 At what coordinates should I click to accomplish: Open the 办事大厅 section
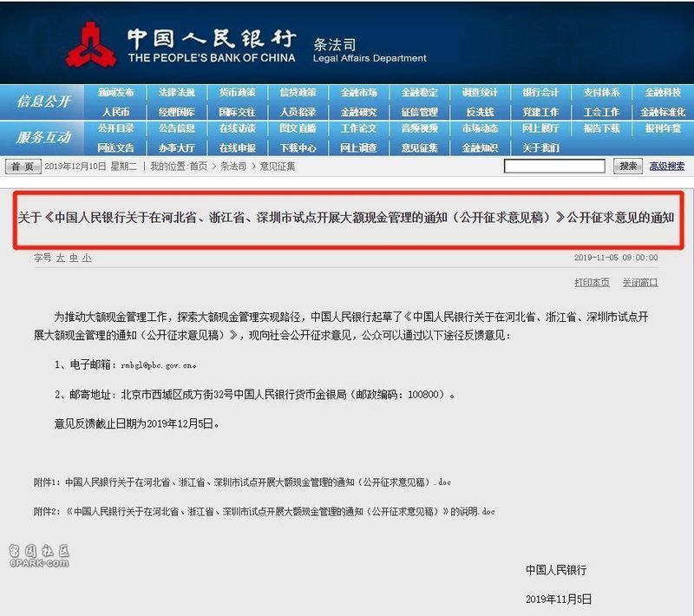(177, 147)
